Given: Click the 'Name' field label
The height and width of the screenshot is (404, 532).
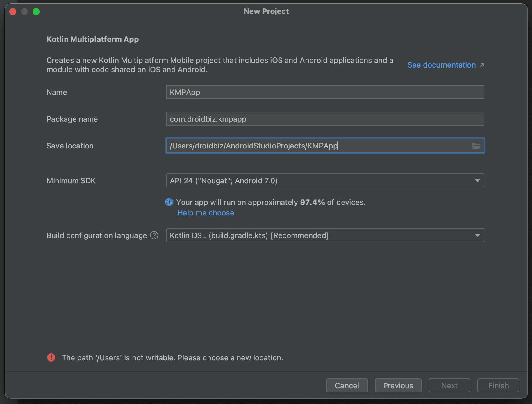Looking at the screenshot, I should (57, 92).
